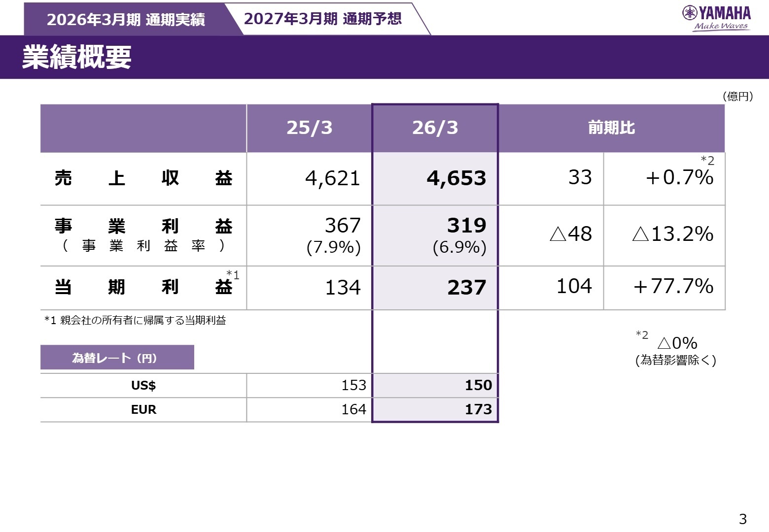Click the 業績概要 heading
The width and height of the screenshot is (769, 532).
pos(77,57)
